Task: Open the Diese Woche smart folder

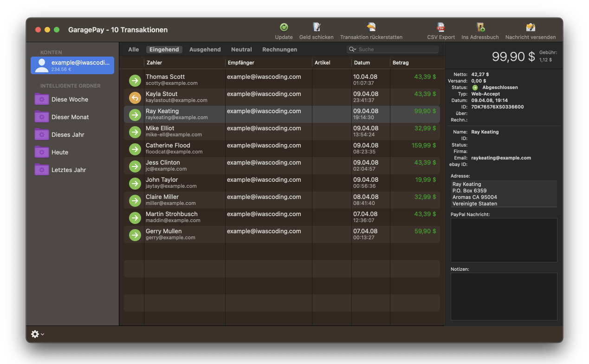Action: coord(70,99)
